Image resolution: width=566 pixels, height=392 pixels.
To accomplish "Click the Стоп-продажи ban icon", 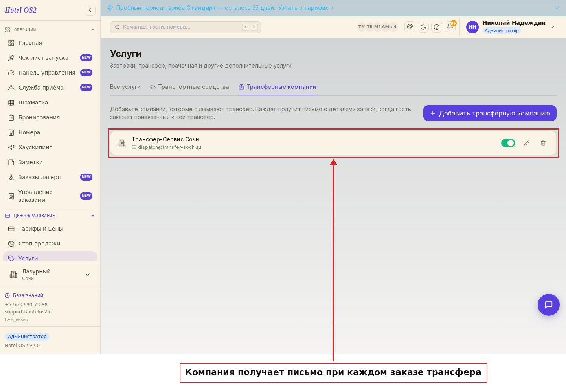I will coord(11,244).
